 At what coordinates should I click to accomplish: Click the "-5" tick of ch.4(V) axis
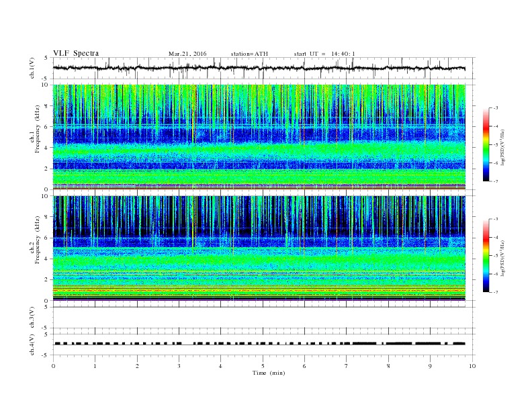pos(46,355)
